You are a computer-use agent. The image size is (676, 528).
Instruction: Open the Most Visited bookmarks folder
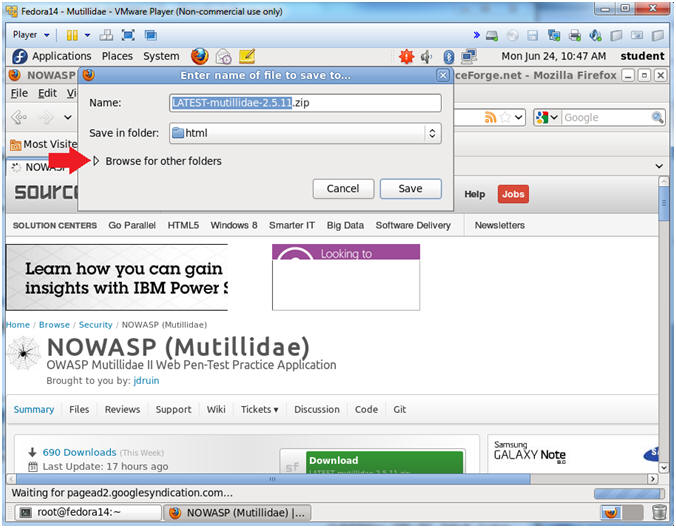tap(44, 144)
